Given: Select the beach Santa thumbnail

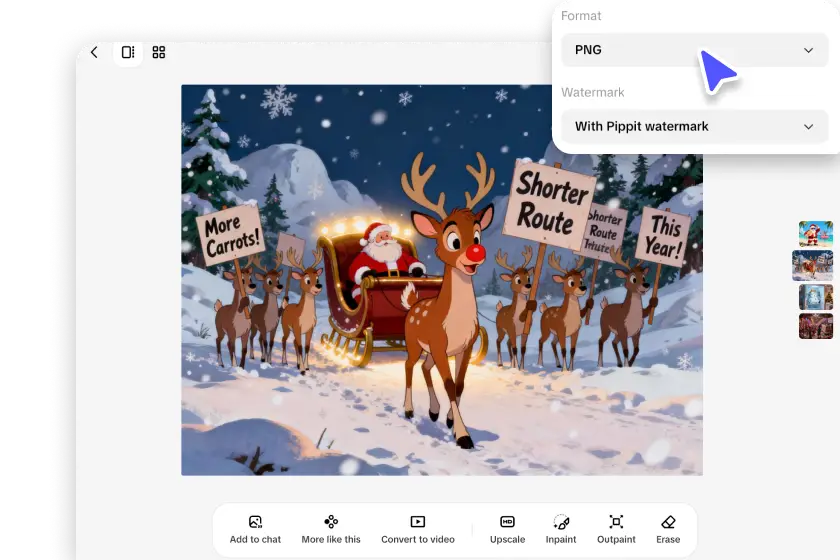Looking at the screenshot, I should tap(816, 234).
